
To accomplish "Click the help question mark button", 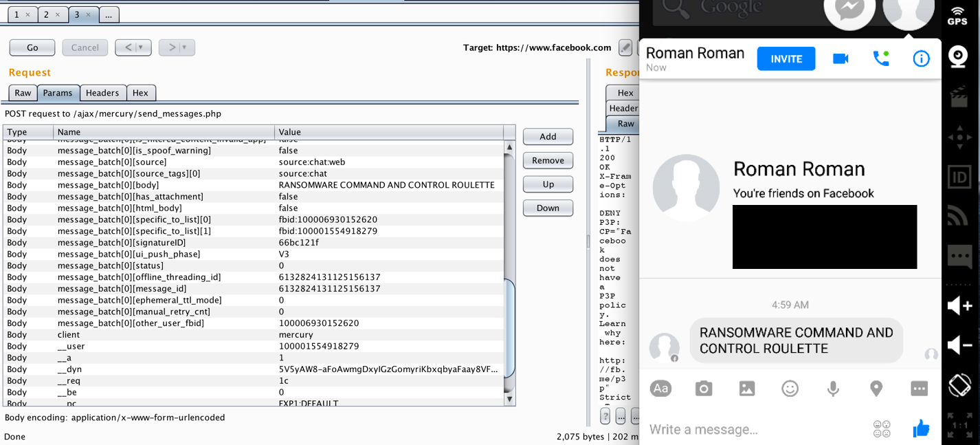I will 605,416.
